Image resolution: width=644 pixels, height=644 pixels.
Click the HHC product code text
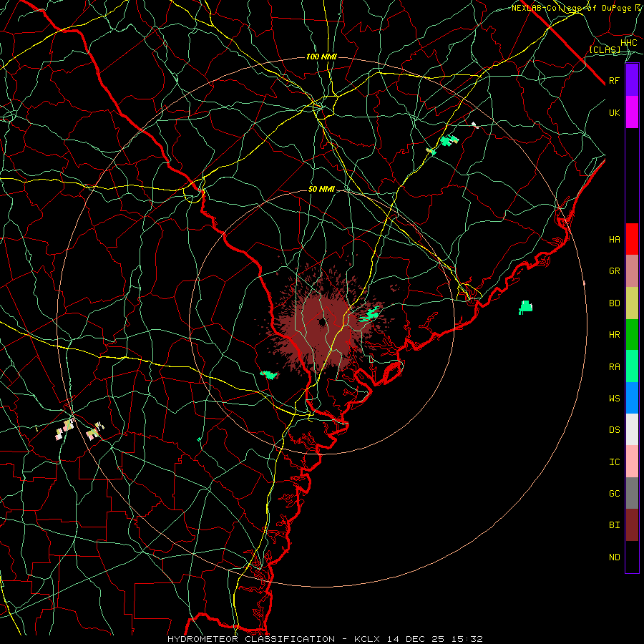628,43
